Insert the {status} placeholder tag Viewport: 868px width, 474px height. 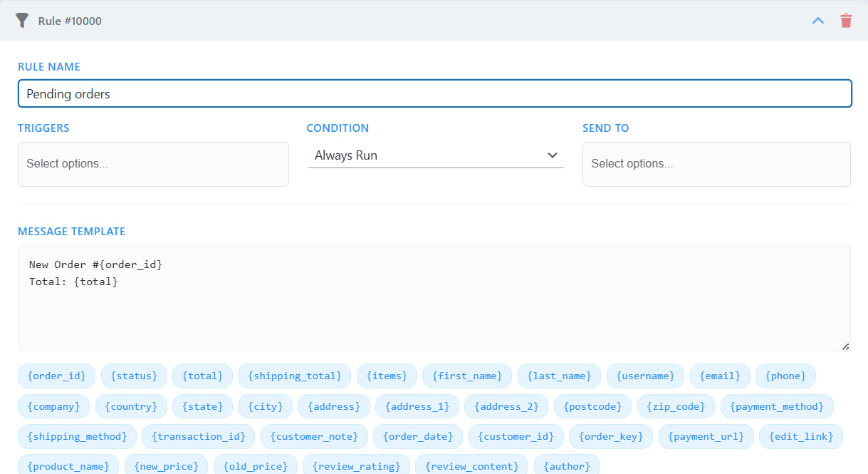click(134, 376)
